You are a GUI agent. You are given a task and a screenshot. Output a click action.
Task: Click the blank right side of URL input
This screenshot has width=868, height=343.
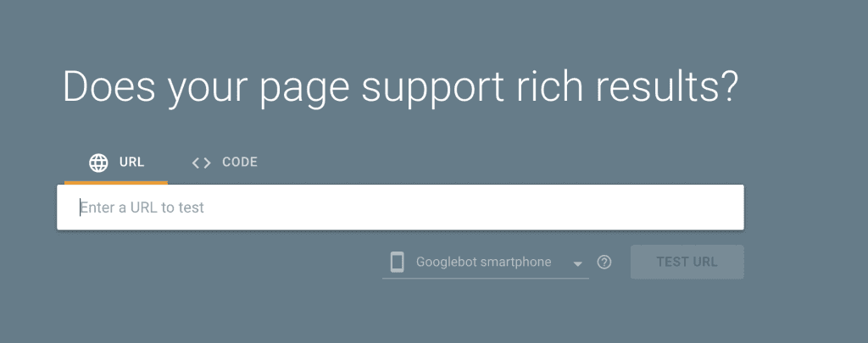click(554, 207)
